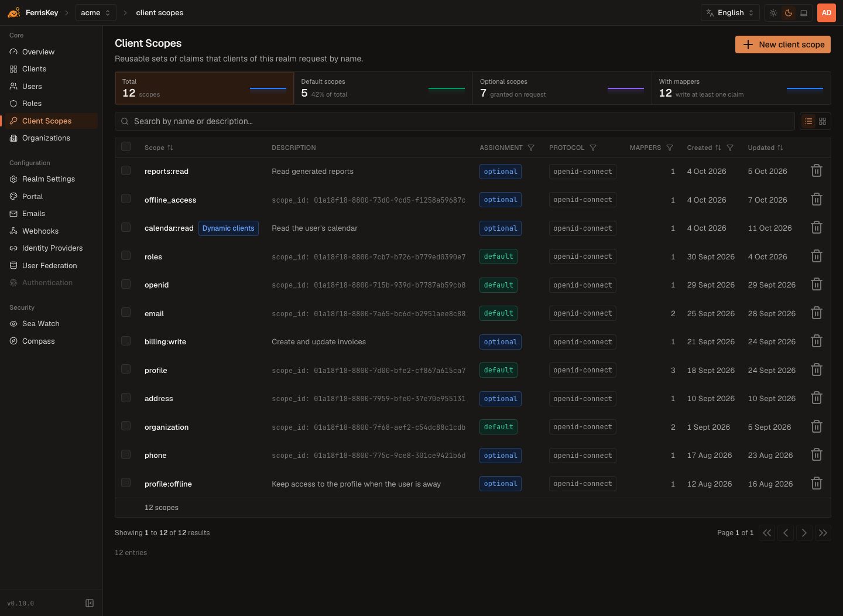843x616 pixels.
Task: Switch to list view layout
Action: pyautogui.click(x=808, y=121)
